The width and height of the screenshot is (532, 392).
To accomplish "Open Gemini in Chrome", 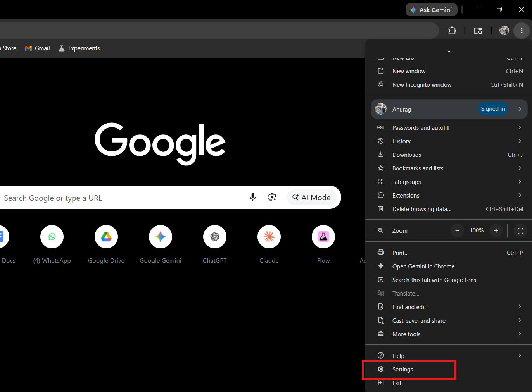I will pyautogui.click(x=449, y=266).
